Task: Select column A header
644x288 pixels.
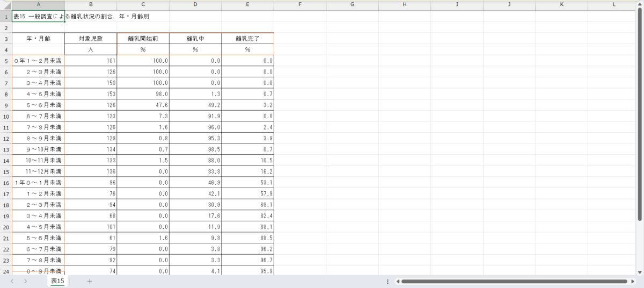Action: pos(38,4)
